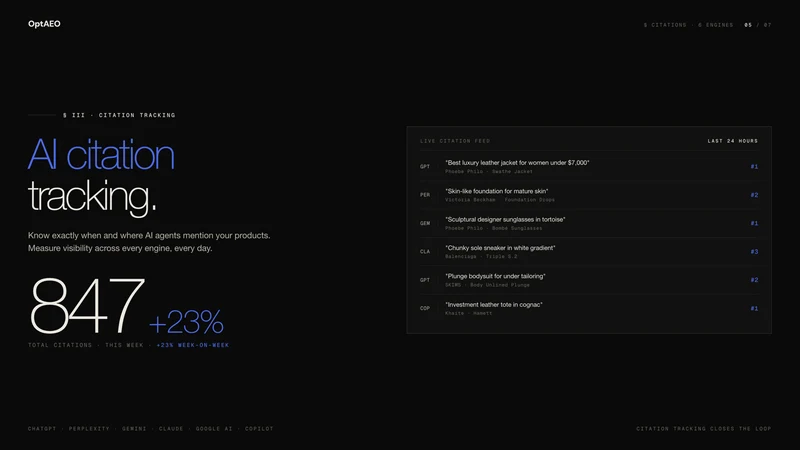Click the #2 rank in foundation row
800x450 pixels.
(754, 195)
